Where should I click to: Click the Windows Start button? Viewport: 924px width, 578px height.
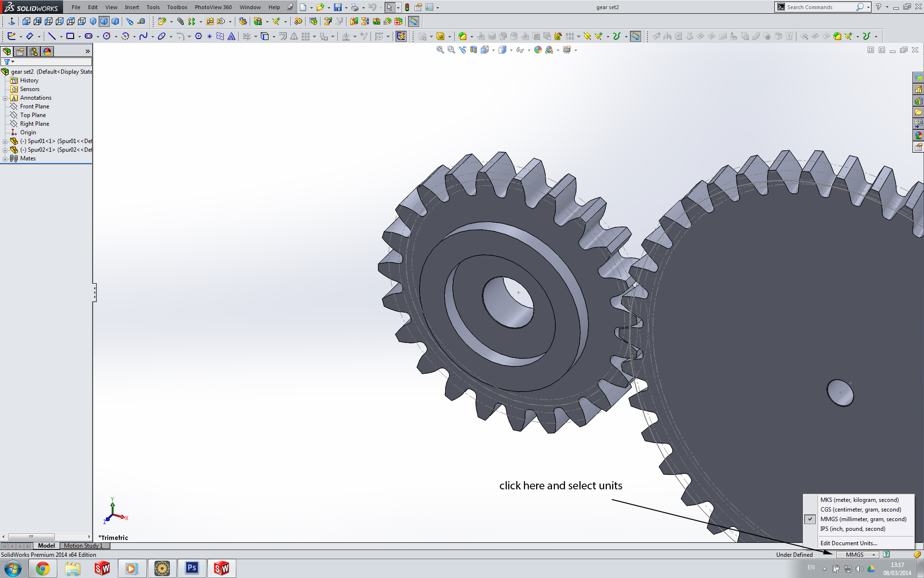coord(13,569)
